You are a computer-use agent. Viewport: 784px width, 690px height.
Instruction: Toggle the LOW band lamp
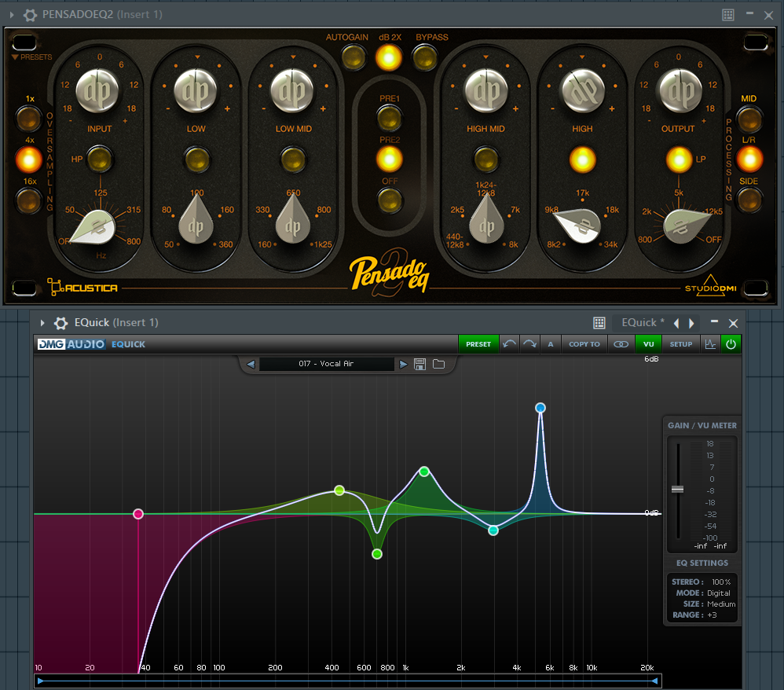coord(196,160)
